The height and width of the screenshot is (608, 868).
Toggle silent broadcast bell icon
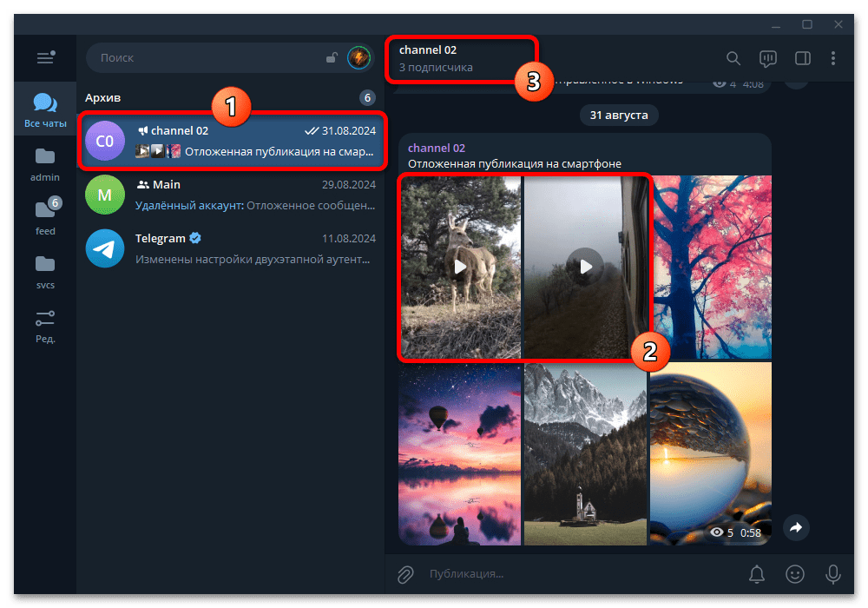[757, 574]
